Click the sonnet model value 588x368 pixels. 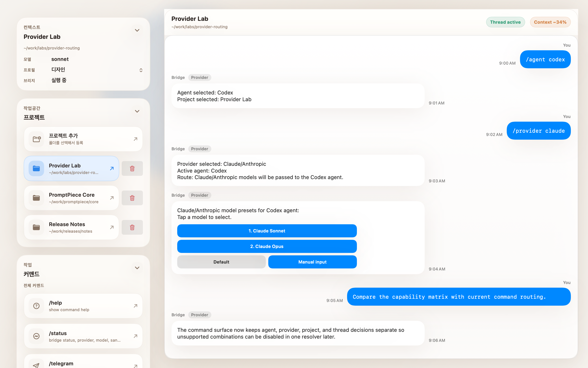60,59
